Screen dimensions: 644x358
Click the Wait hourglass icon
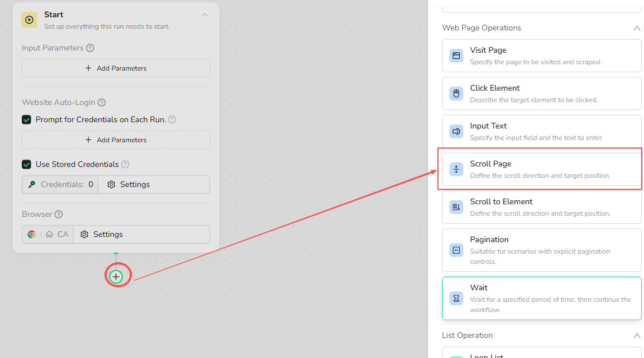click(x=456, y=298)
